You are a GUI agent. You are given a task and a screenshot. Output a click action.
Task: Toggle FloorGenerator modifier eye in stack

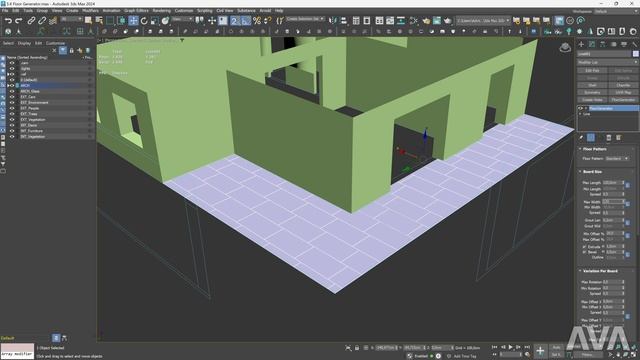point(580,108)
